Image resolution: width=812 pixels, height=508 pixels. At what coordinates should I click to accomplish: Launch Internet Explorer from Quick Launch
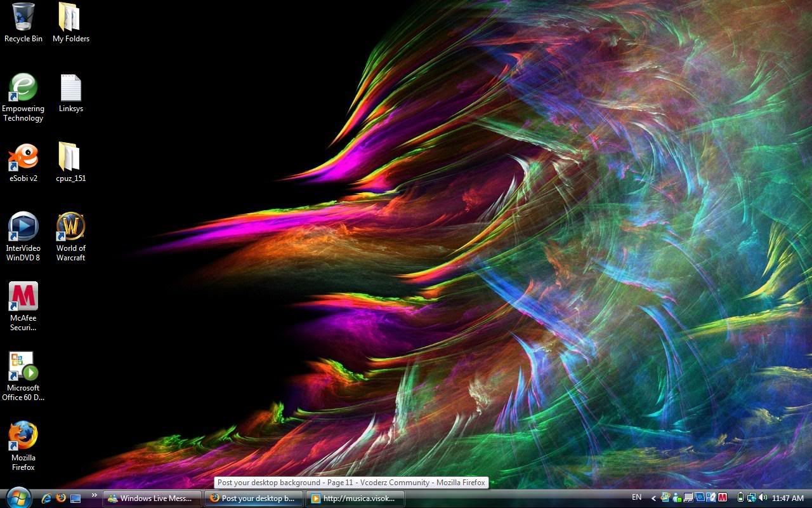[x=46, y=498]
